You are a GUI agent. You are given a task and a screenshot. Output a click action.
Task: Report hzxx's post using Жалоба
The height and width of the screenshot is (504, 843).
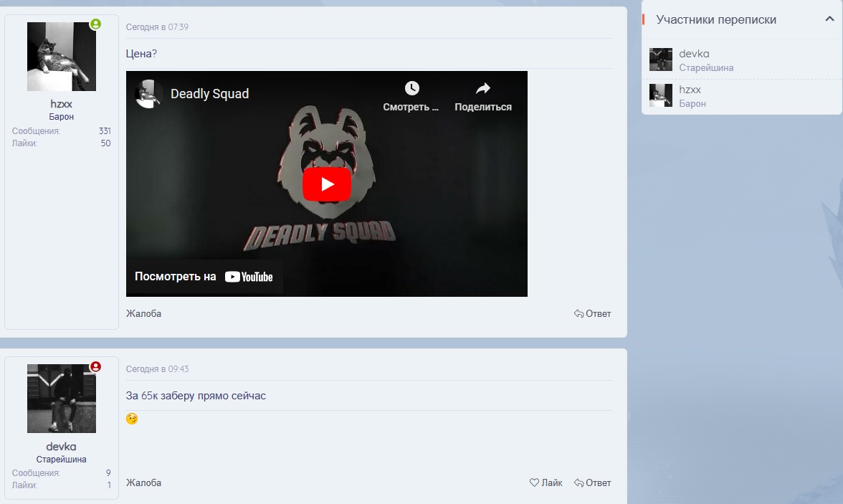click(143, 314)
